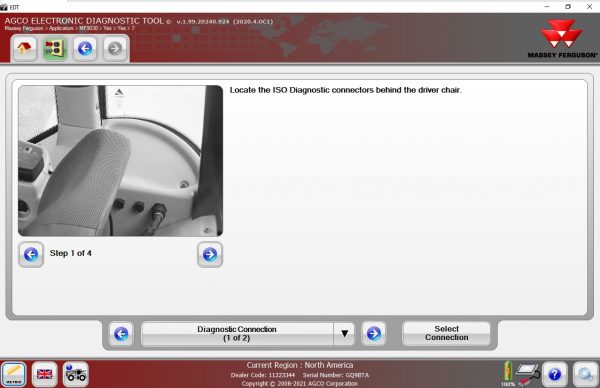Open the connection diagram toolbar icon

pyautogui.click(x=54, y=49)
